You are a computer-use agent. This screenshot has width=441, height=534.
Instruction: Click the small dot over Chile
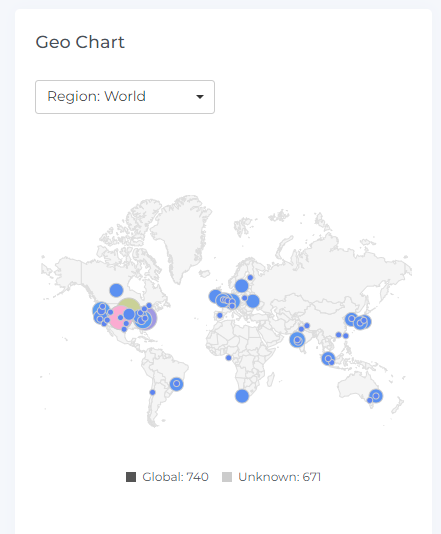click(x=153, y=392)
